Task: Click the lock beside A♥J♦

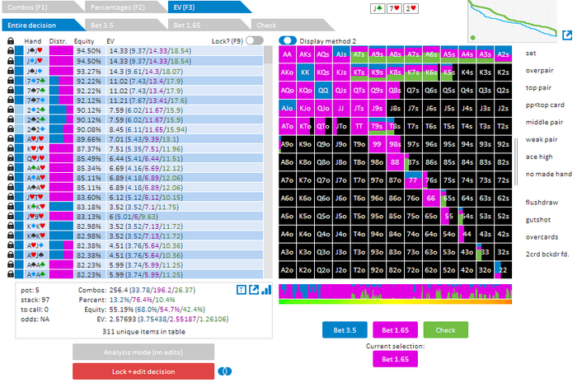Action: [x=11, y=245]
